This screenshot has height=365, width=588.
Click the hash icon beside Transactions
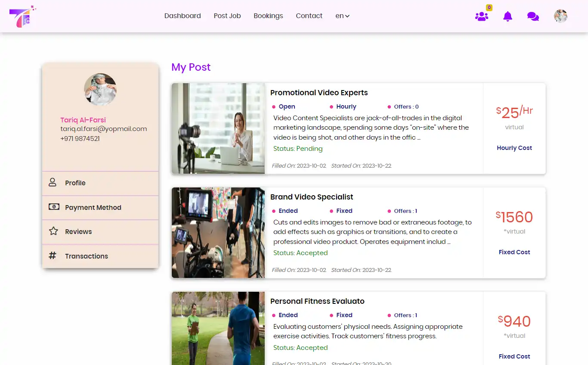coord(52,256)
